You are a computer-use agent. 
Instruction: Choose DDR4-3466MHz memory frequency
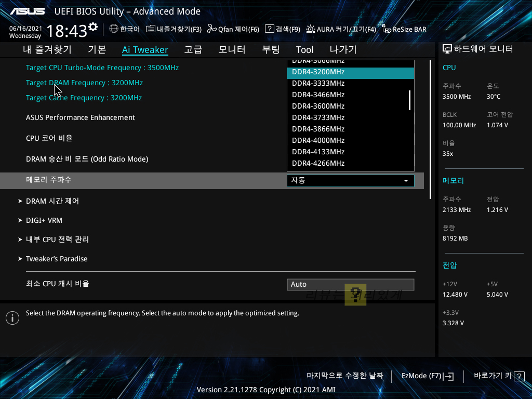click(351, 95)
